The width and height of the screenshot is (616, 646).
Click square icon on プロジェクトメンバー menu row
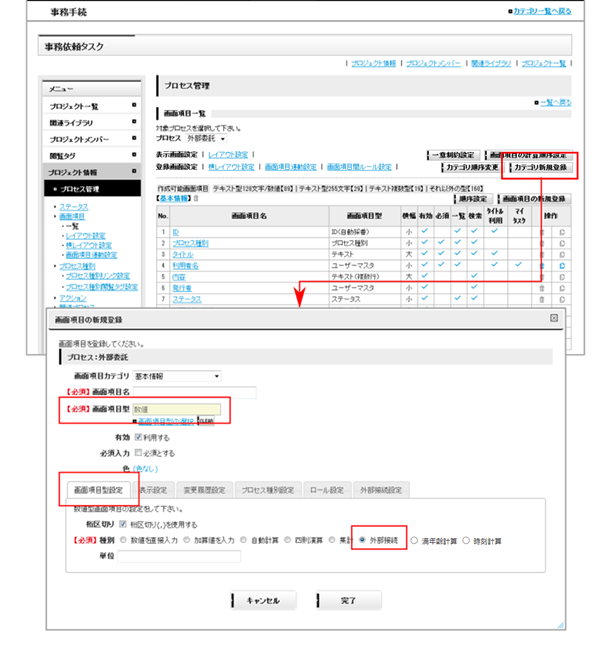click(134, 138)
